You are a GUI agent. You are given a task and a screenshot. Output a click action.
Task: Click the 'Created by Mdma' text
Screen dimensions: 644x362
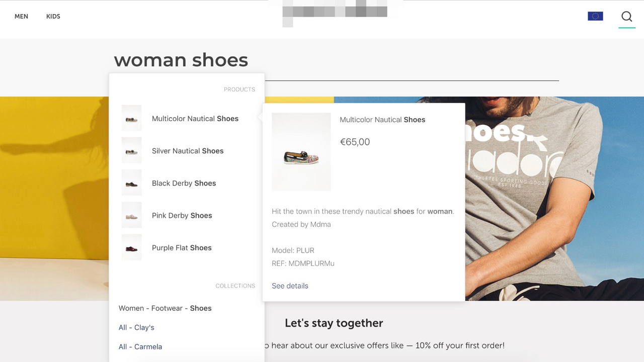coord(301,224)
